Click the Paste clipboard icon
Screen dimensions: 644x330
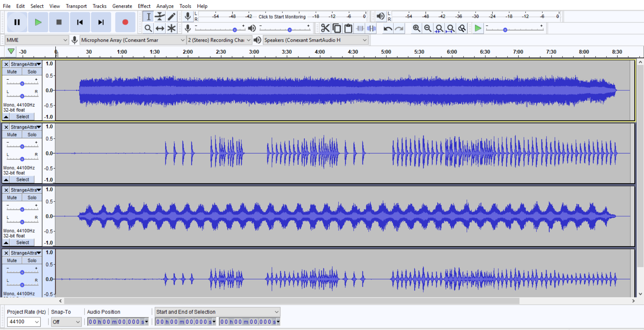click(x=348, y=28)
